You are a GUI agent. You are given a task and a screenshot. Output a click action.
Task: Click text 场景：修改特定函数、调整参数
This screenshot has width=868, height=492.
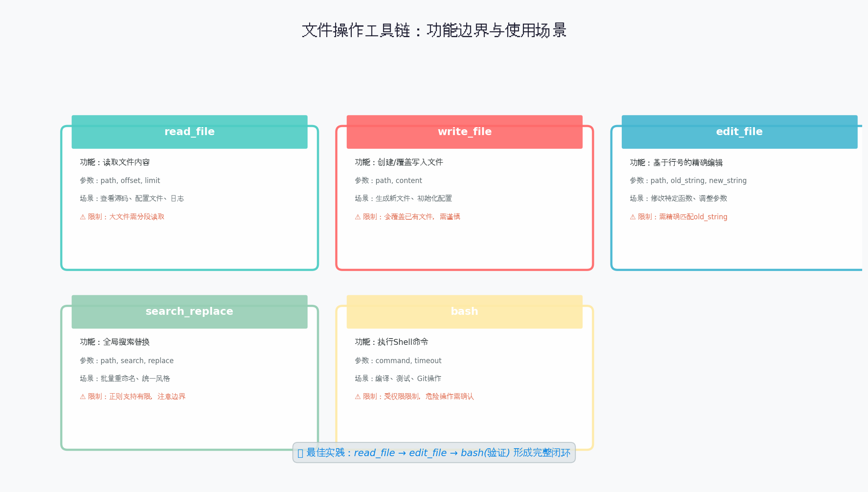679,198
